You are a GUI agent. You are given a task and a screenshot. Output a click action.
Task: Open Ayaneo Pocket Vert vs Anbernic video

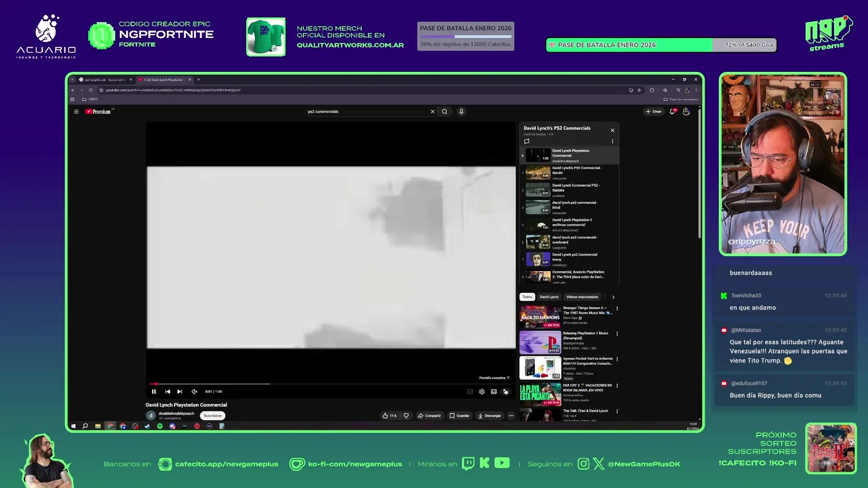pyautogui.click(x=566, y=368)
